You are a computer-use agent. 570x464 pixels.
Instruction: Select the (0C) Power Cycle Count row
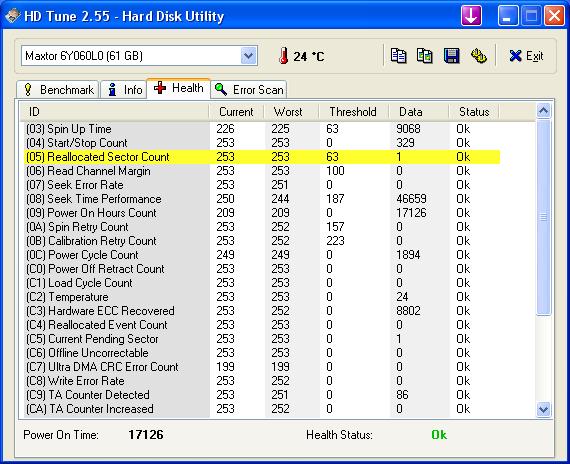pos(262,255)
